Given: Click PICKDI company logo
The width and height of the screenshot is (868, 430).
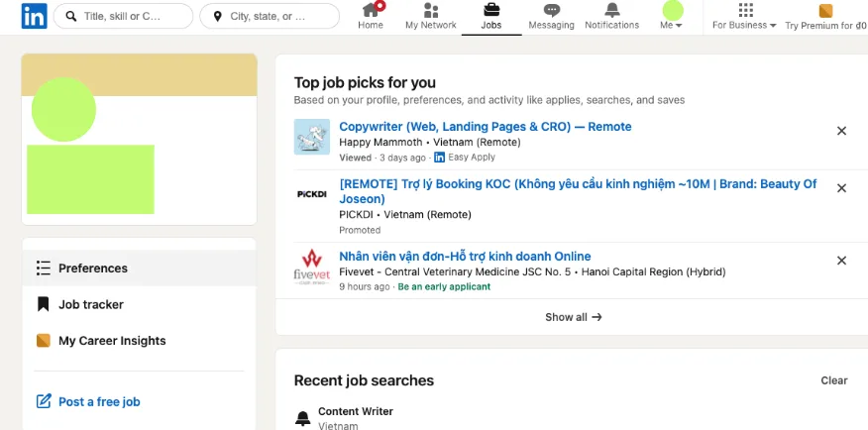Looking at the screenshot, I should (312, 194).
